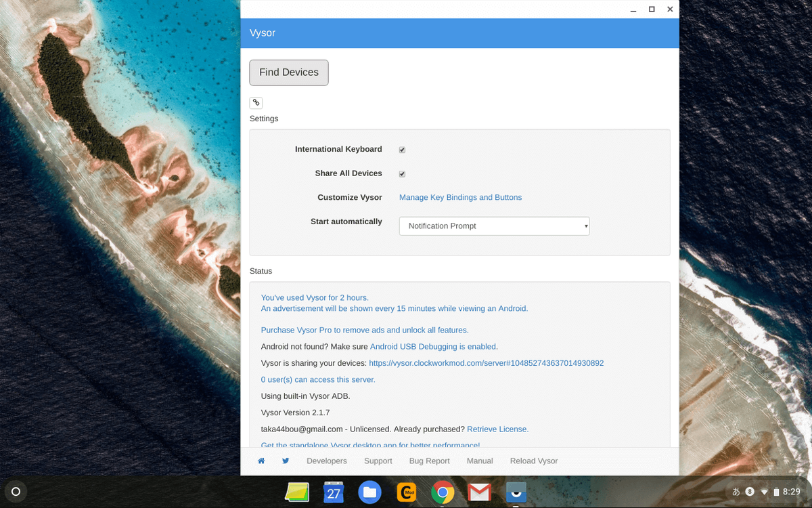Open the Start automatically dropdown
812x508 pixels.
tap(495, 226)
